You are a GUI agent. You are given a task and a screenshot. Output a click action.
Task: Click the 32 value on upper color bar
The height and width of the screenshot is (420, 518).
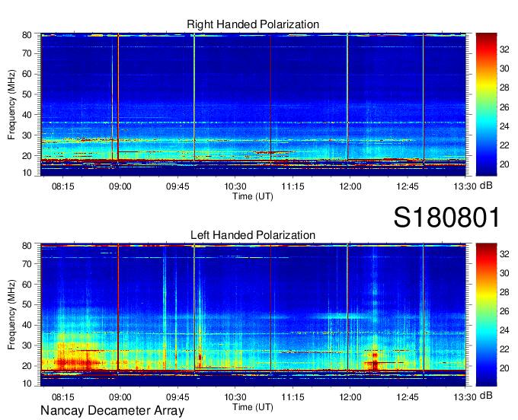pyautogui.click(x=504, y=49)
